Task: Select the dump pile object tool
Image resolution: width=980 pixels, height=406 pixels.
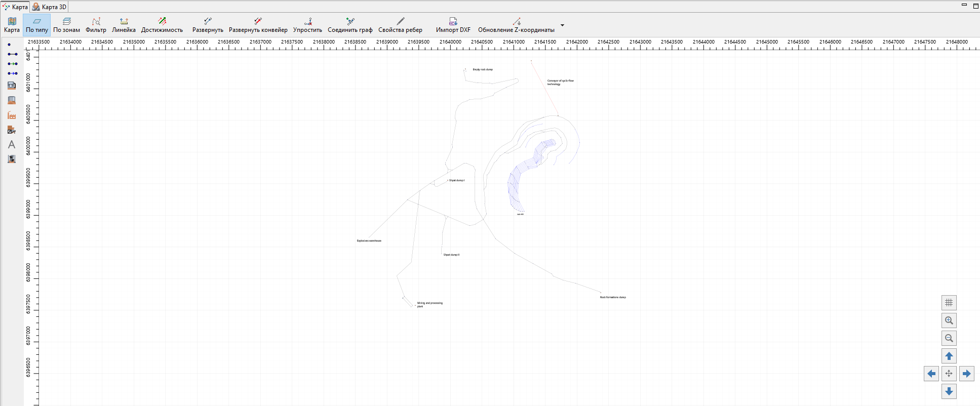Action: pos(12,100)
